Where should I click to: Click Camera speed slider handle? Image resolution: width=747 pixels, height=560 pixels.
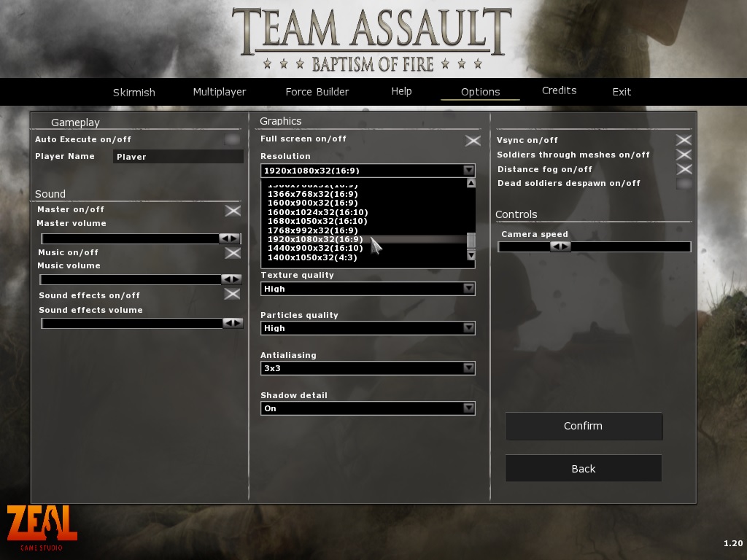tap(560, 246)
